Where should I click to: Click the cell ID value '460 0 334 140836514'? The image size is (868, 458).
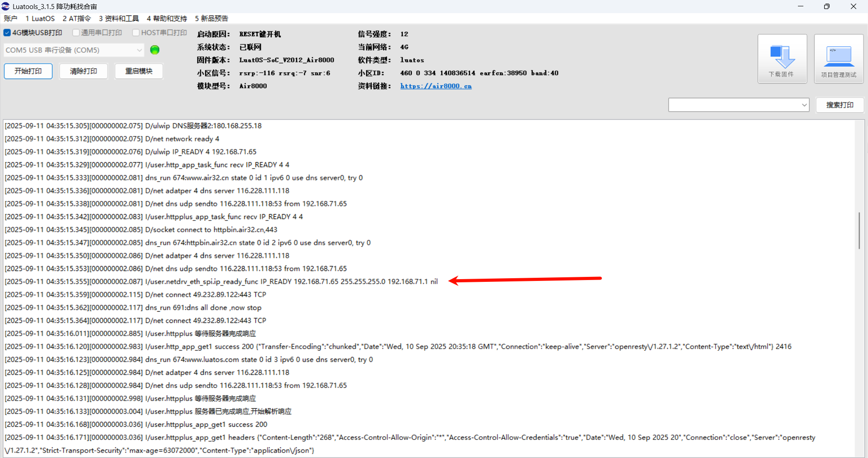438,73
